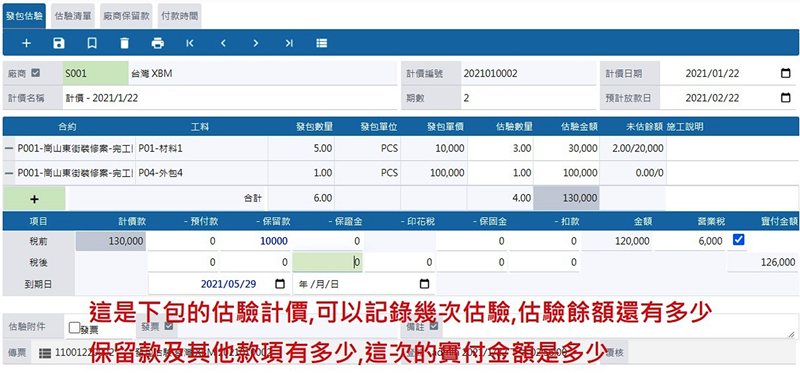This screenshot has height=373, width=800.
Task: Click the 扣款 pre-tax field
Action: click(x=544, y=241)
